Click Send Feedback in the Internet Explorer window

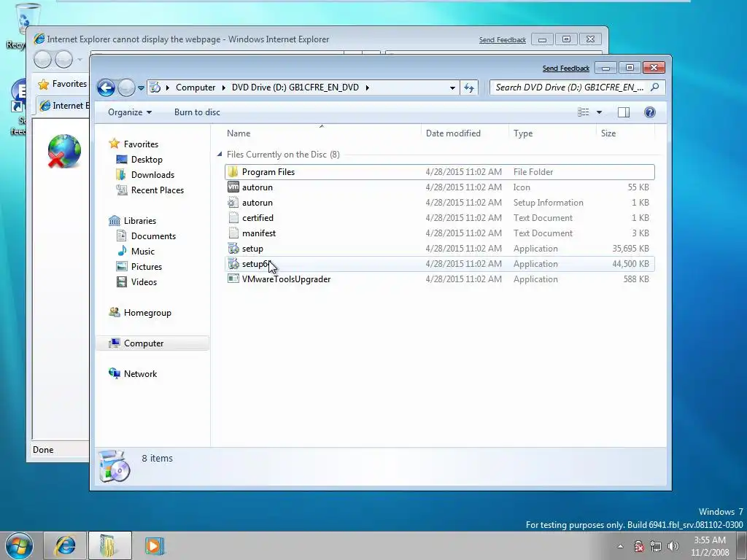tap(502, 40)
